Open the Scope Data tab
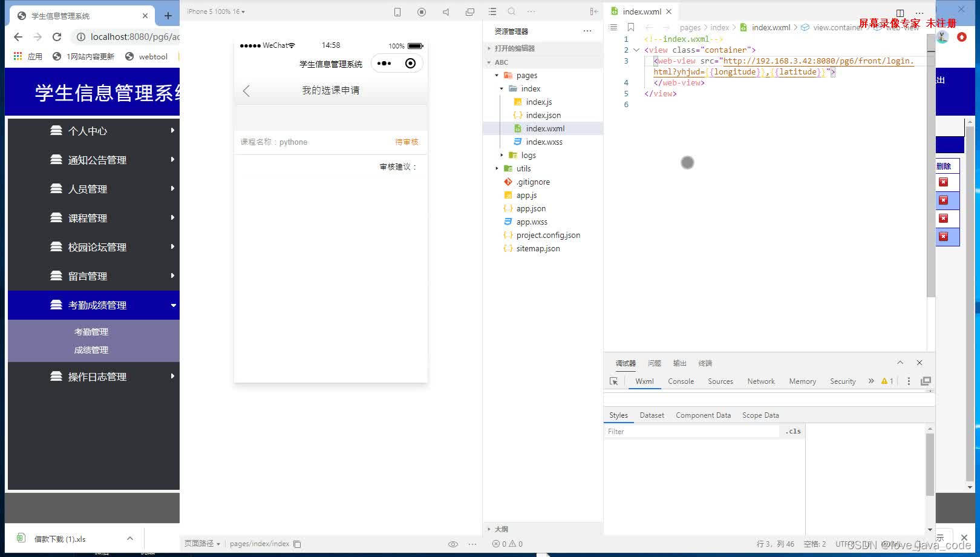Image resolution: width=980 pixels, height=557 pixels. [x=760, y=415]
